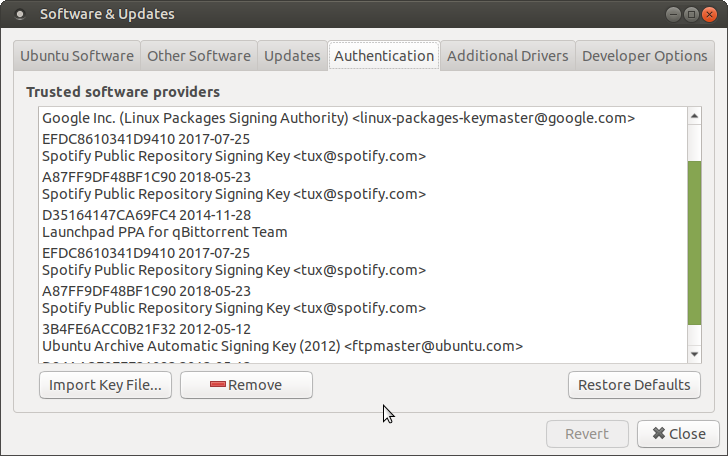Open the Developer Options tab
This screenshot has width=728, height=456.
644,56
